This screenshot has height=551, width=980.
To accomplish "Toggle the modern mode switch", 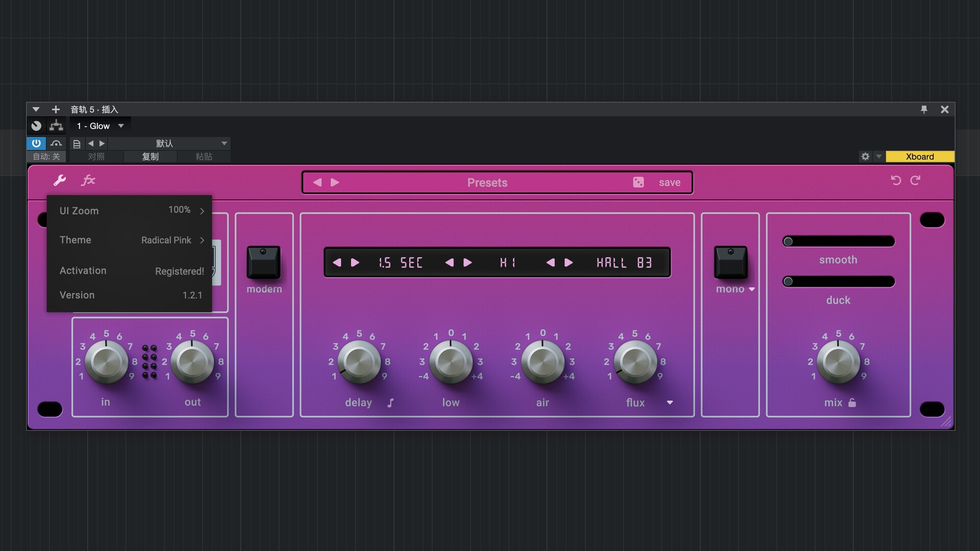I will click(263, 262).
